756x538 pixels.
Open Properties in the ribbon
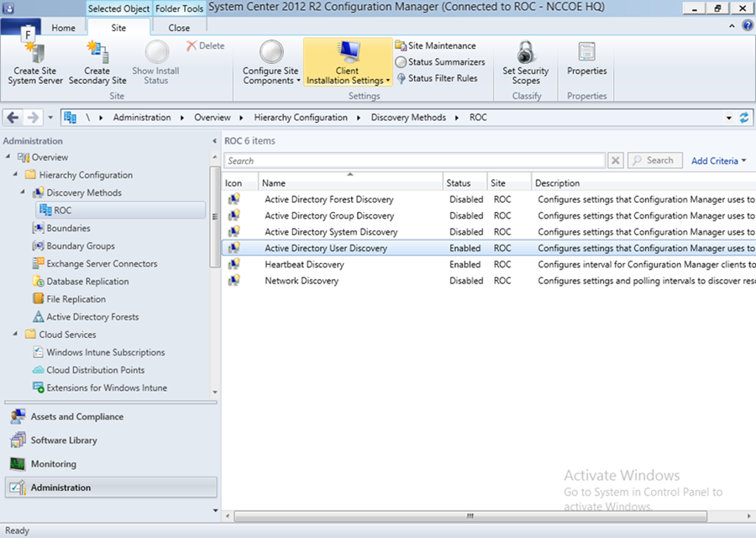click(x=587, y=60)
